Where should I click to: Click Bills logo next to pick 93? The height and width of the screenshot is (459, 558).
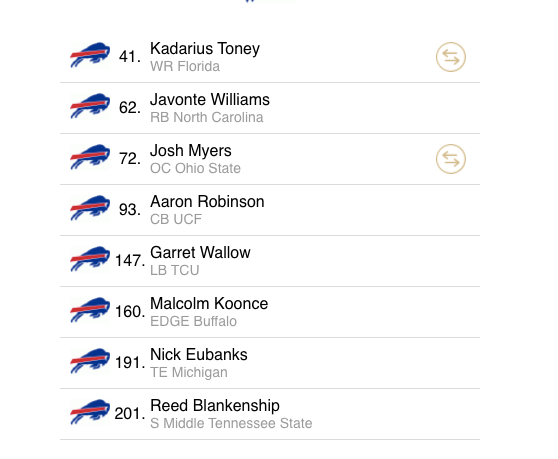coord(90,208)
